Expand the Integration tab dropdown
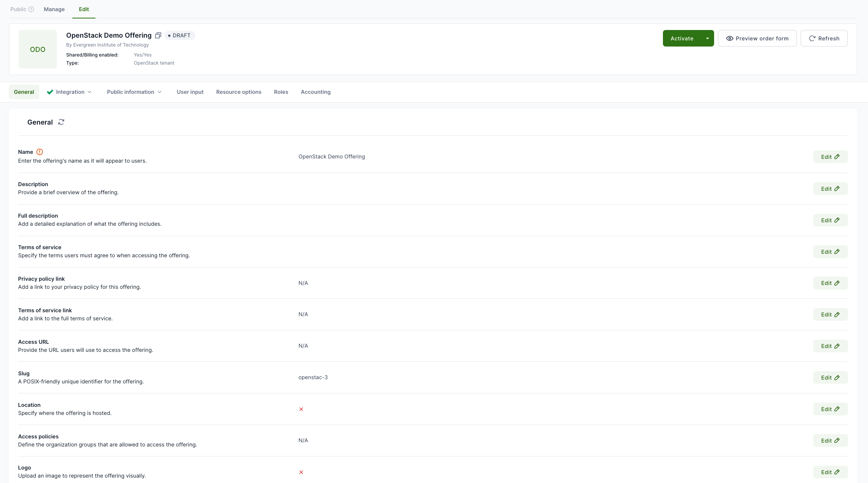The image size is (868, 483). [90, 92]
